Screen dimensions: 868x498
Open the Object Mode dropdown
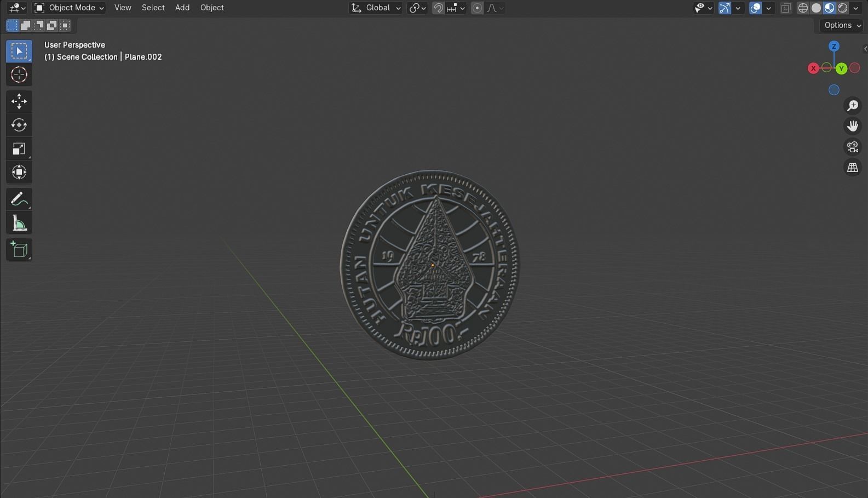click(69, 8)
